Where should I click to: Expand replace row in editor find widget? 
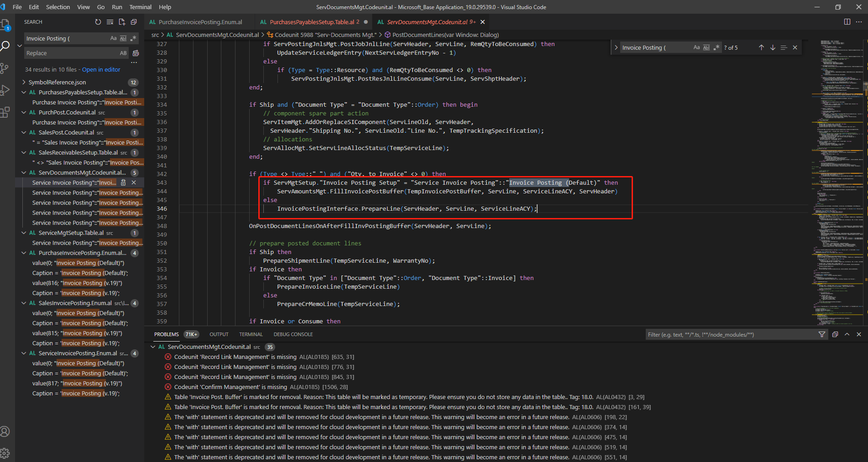coord(616,47)
